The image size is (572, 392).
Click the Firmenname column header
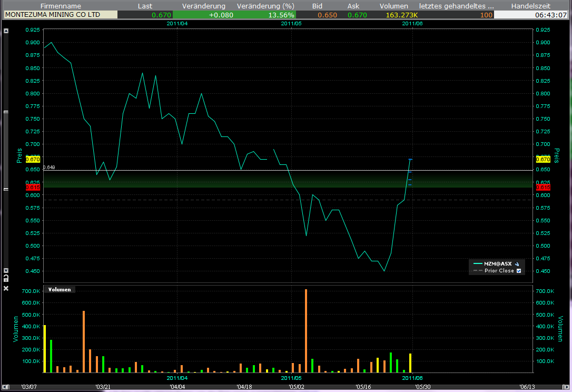61,6
